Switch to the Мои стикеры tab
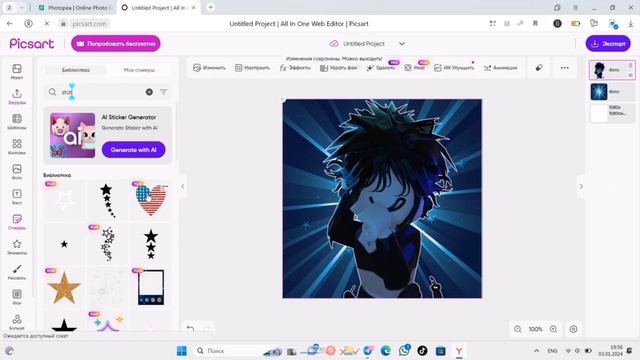The height and width of the screenshot is (360, 640). point(139,70)
